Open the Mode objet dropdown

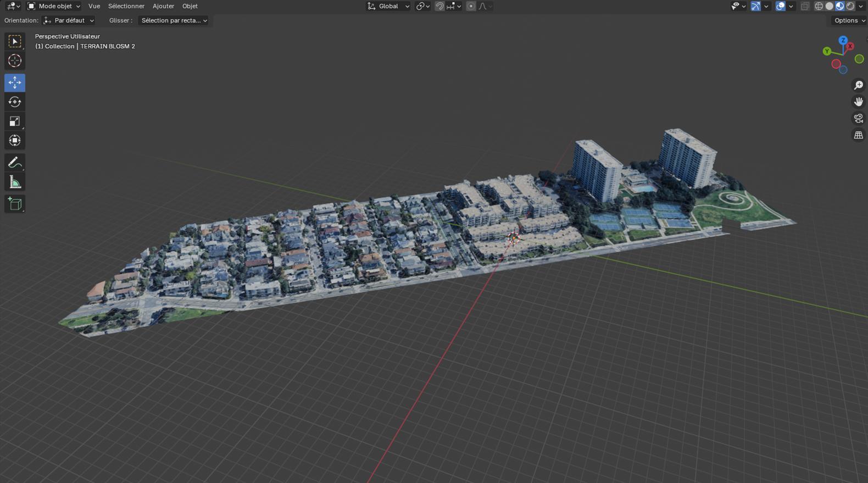coord(54,6)
